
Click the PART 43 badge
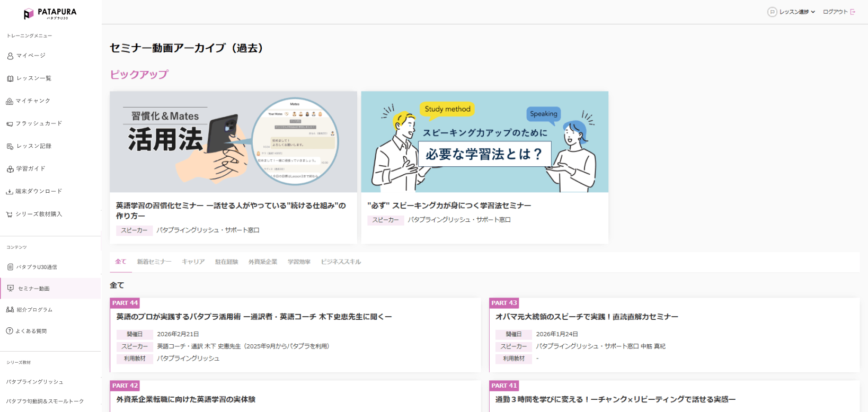coord(504,303)
